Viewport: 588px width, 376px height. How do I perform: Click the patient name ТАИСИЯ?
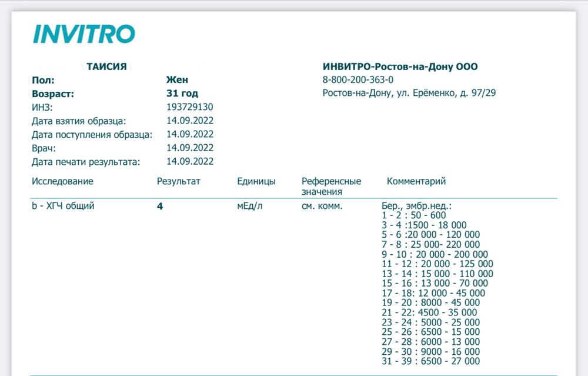coord(106,67)
